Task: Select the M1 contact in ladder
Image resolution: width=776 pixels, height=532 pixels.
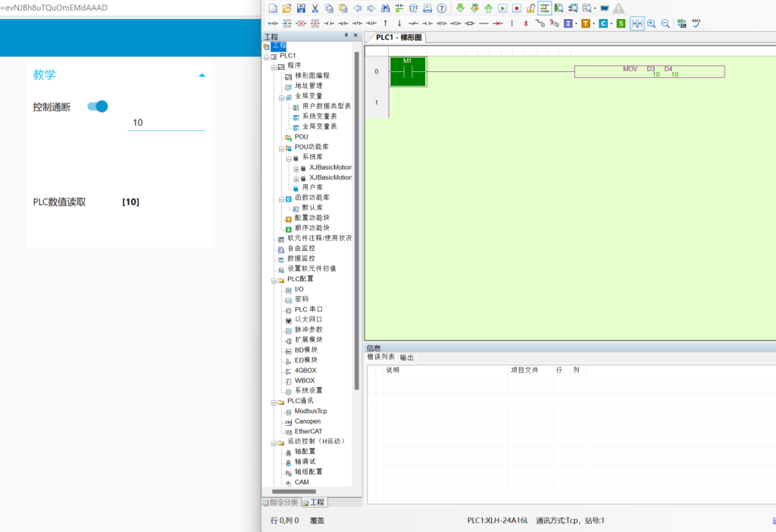Action: (x=408, y=72)
